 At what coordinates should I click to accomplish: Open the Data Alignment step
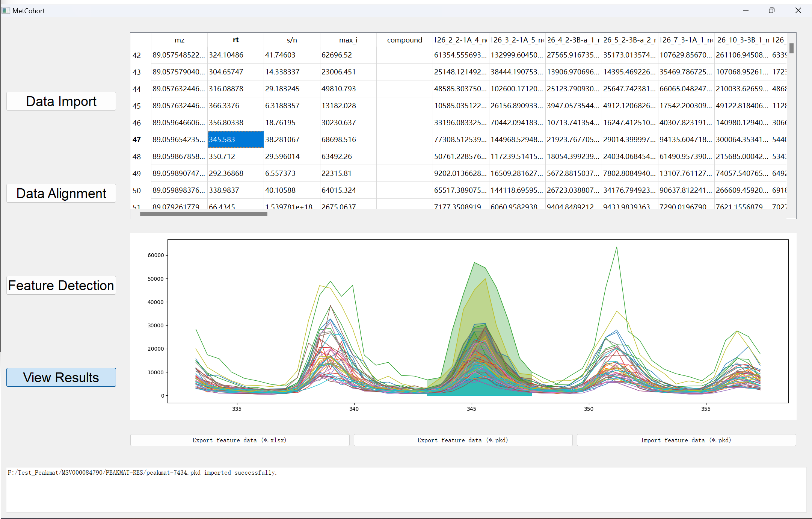(61, 193)
